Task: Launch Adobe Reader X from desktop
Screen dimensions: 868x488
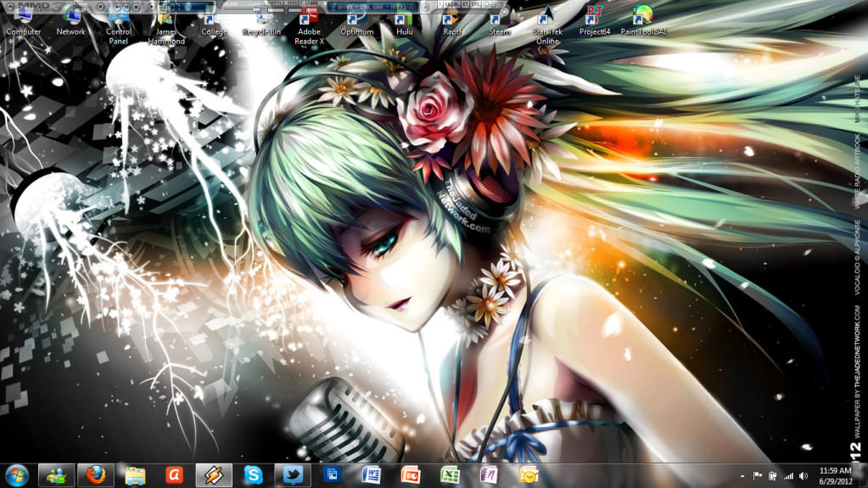Action: 309,26
